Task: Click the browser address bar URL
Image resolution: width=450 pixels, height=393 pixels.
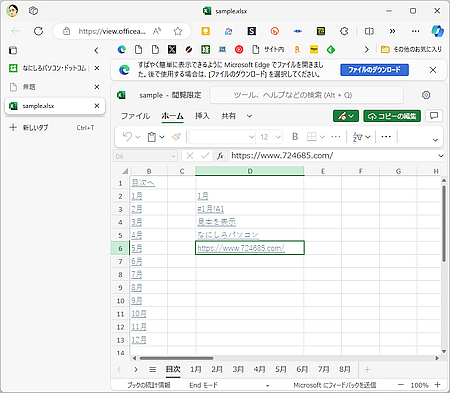Action: [112, 31]
